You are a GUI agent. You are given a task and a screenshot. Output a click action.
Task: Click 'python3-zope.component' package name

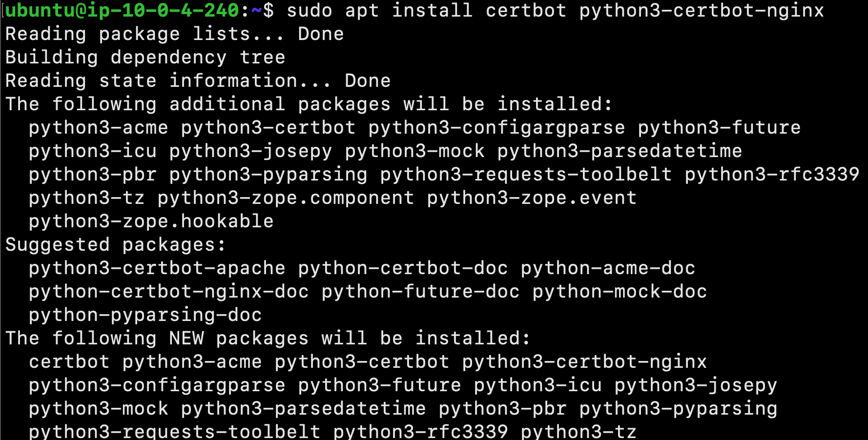(286, 198)
